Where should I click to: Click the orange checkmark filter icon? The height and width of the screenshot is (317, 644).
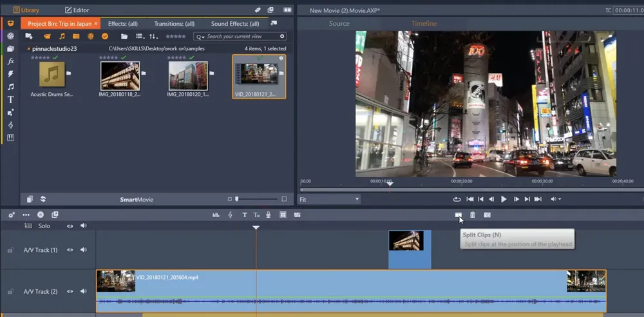(105, 36)
